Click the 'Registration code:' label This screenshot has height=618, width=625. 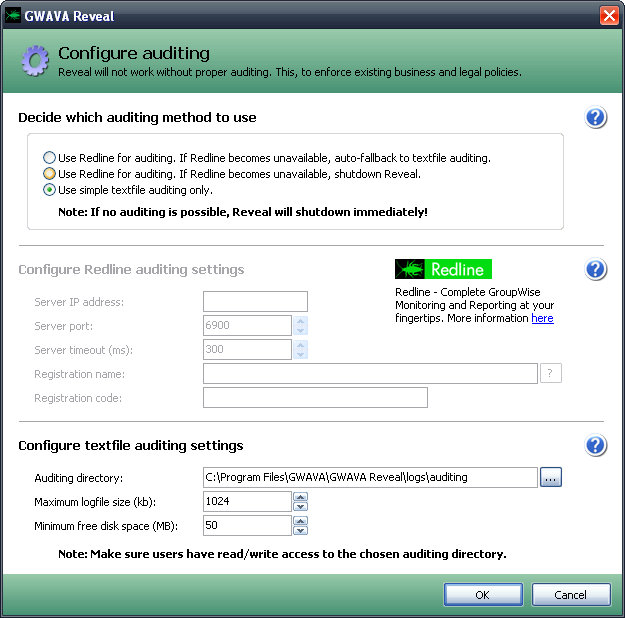(x=78, y=398)
